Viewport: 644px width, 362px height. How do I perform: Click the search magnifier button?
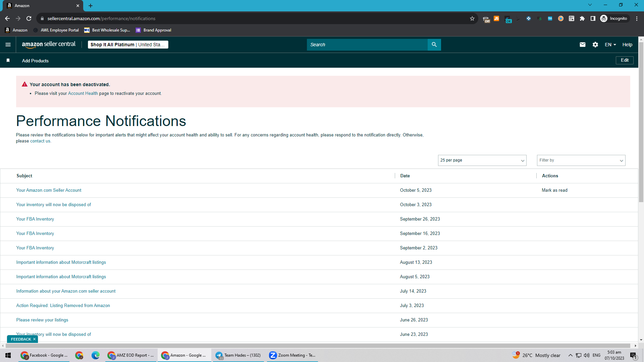434,45
